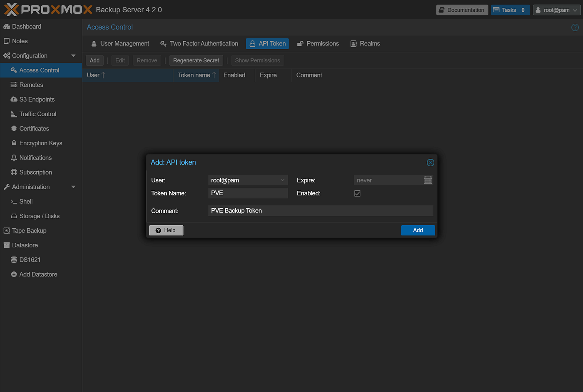Expand the root@pam account menu

point(557,10)
